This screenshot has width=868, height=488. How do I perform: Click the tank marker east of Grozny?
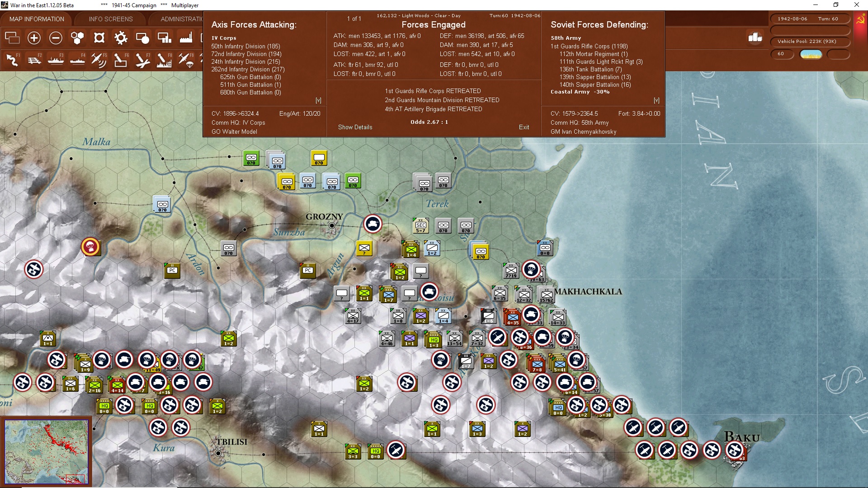click(x=373, y=224)
